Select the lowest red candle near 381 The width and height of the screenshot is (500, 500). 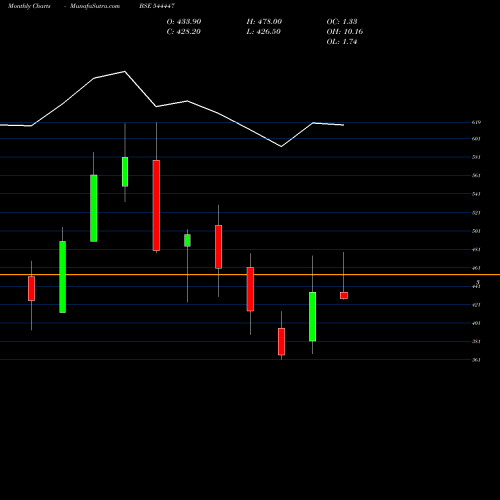(x=281, y=342)
